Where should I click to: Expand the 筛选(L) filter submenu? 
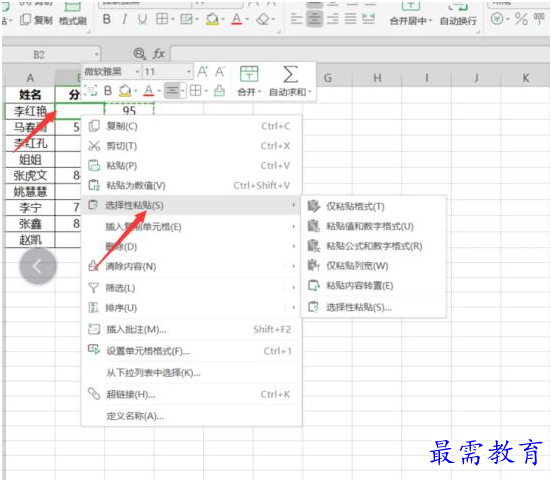pyautogui.click(x=192, y=288)
